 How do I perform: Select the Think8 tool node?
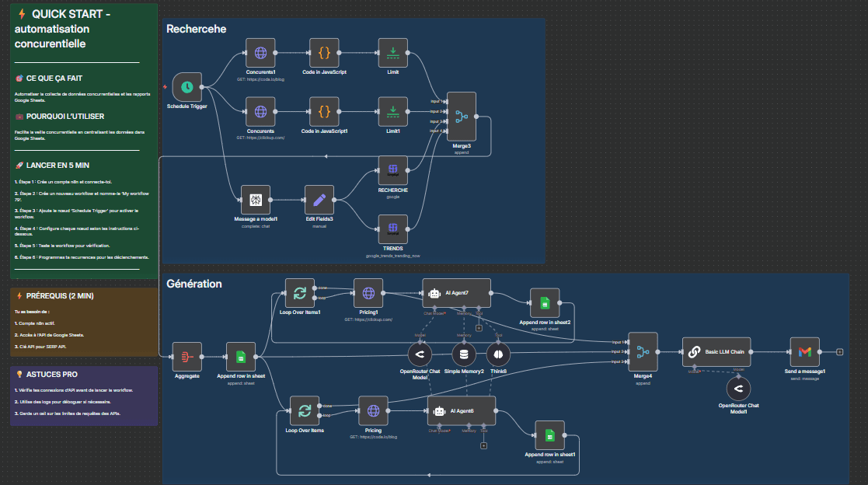[498, 355]
